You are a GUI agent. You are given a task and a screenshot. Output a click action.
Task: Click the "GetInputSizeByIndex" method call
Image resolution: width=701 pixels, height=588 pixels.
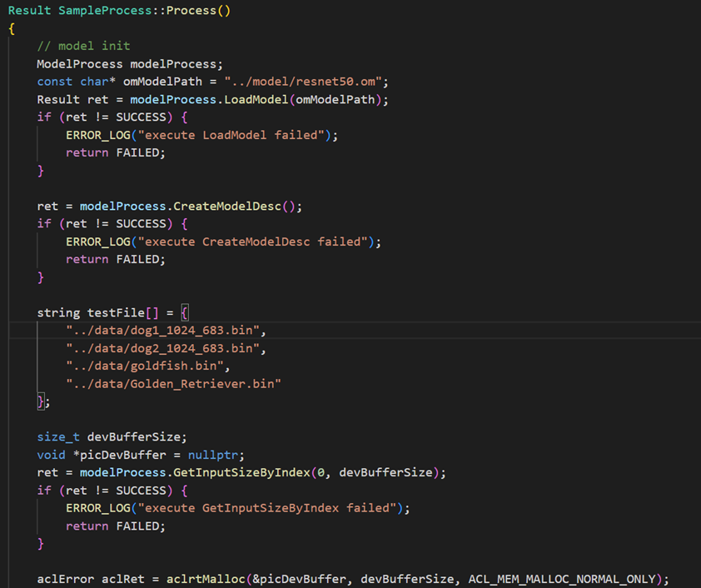[x=242, y=472]
